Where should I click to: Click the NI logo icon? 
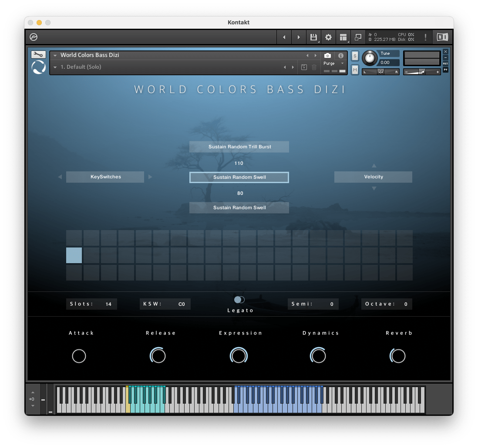442,37
